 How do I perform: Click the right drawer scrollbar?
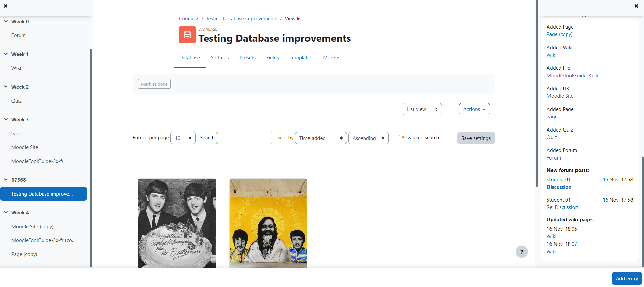643,212
